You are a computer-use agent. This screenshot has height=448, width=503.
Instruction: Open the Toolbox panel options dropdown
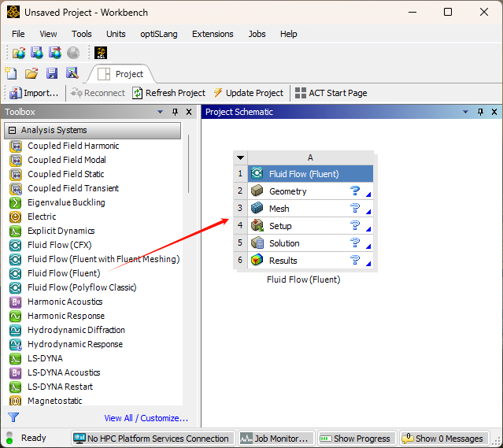point(161,112)
